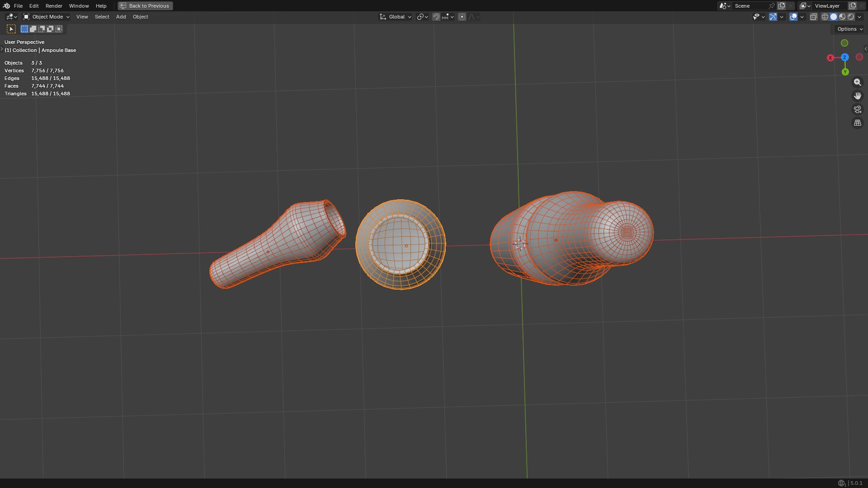Click the Blender logo icon
Viewport: 868px width, 488px height.
6,6
